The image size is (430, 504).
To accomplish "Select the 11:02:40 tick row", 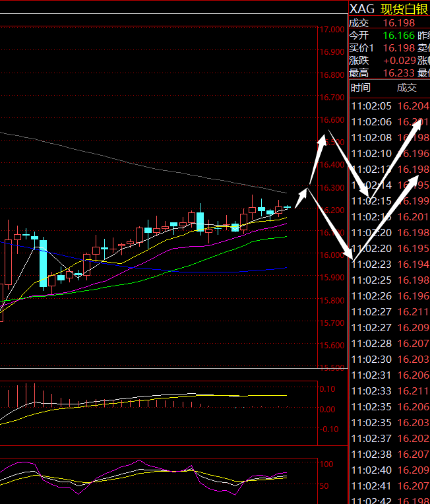I will 389,470.
